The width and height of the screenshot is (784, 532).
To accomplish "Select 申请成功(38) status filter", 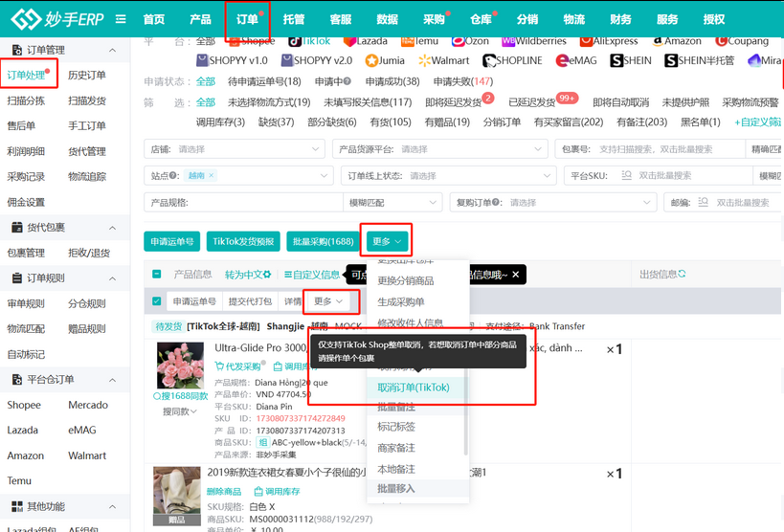I will (392, 81).
